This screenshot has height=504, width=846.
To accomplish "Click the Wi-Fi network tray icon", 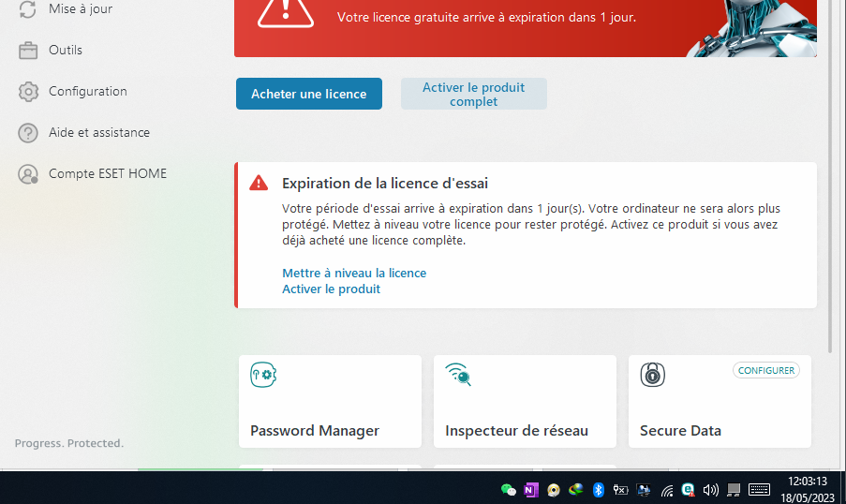I will (667, 490).
